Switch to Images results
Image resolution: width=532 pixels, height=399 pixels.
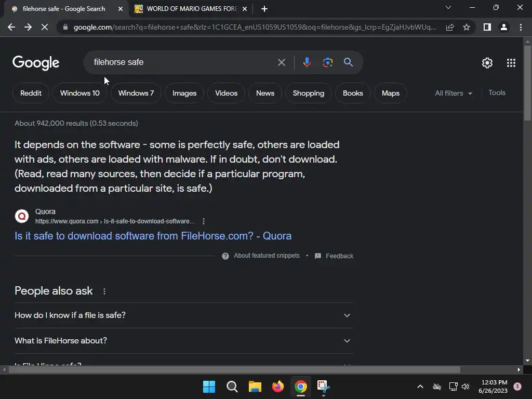[x=184, y=93]
